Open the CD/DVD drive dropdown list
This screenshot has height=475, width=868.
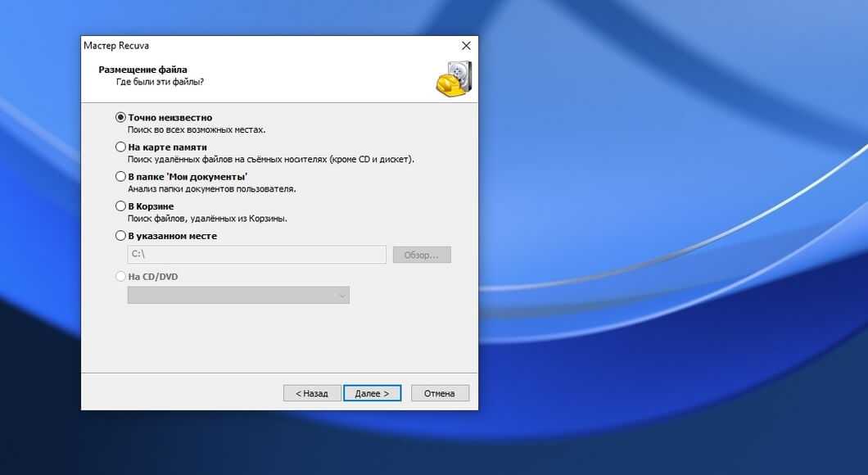click(342, 296)
